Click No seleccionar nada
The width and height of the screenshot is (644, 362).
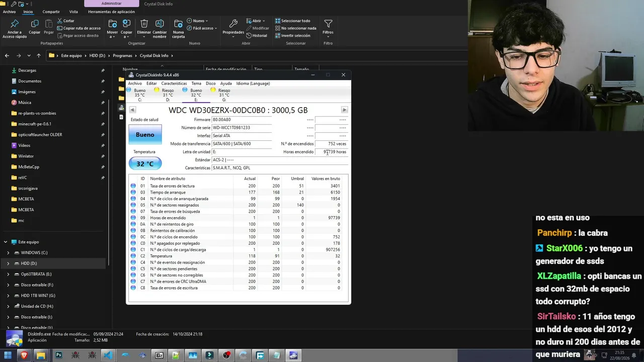pos(295,28)
